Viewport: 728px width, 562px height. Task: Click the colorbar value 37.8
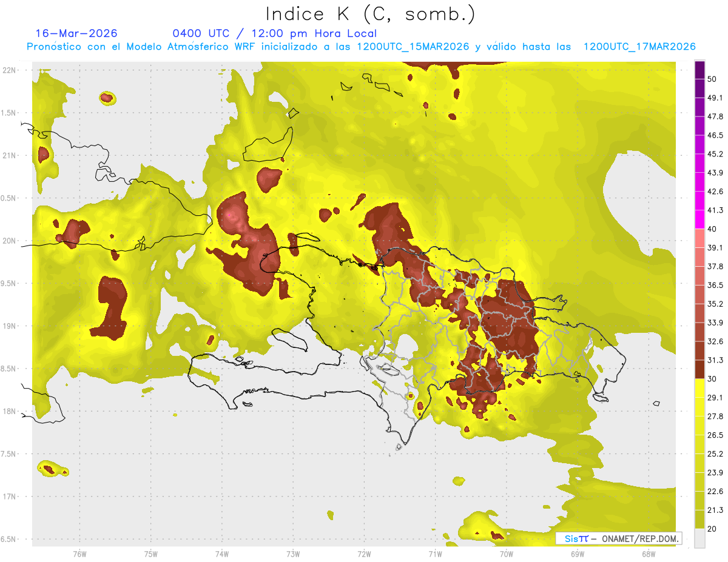715,266
